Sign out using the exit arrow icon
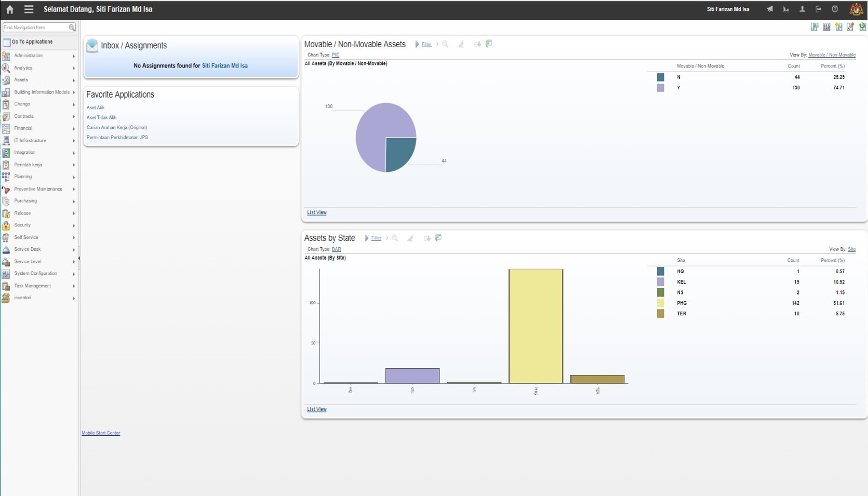Image resolution: width=868 pixels, height=496 pixels. click(819, 9)
